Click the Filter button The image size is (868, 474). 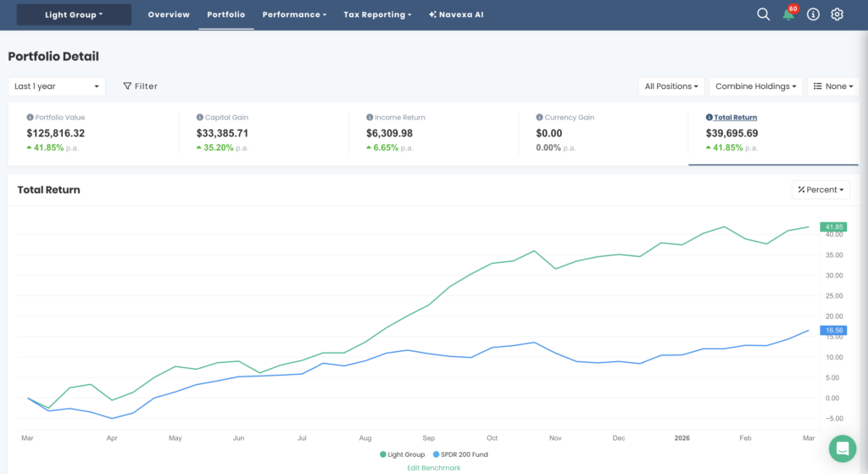point(141,86)
